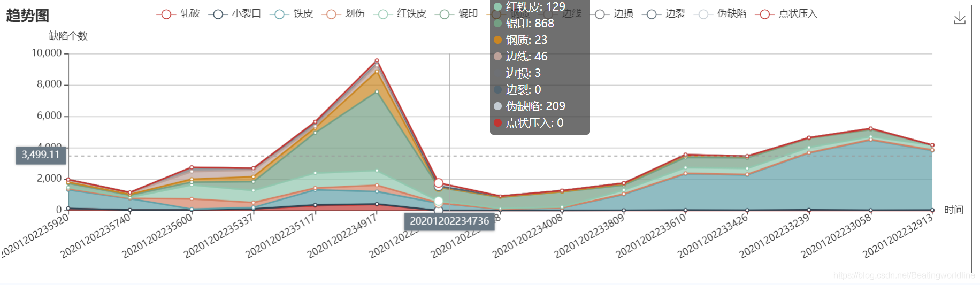Select the x-axis label 20201202233610
The height and width of the screenshot is (285, 980).
tap(652, 236)
